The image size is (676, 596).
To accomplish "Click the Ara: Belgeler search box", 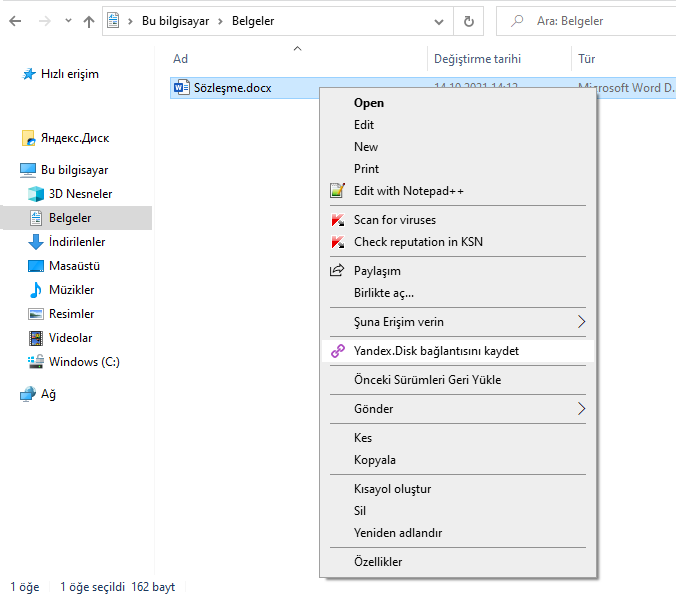I will coord(586,21).
